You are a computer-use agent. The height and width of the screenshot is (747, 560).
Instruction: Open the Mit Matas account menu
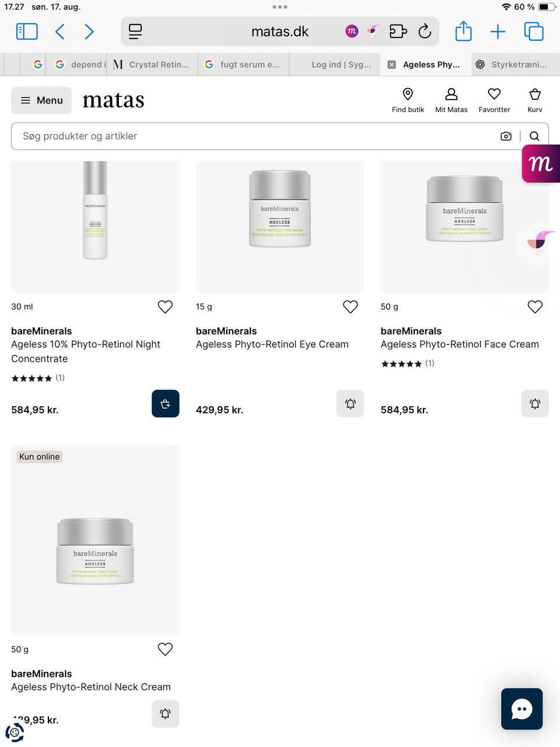(x=451, y=100)
